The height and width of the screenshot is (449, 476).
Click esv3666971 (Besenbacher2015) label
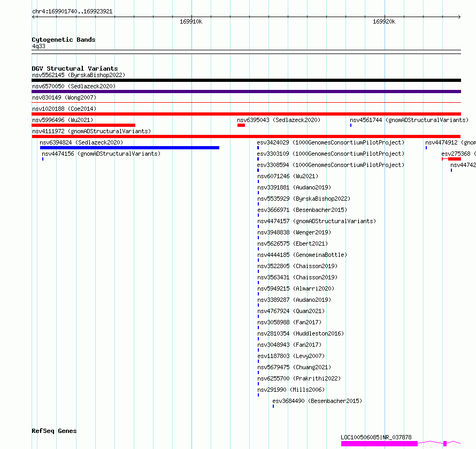click(x=302, y=210)
